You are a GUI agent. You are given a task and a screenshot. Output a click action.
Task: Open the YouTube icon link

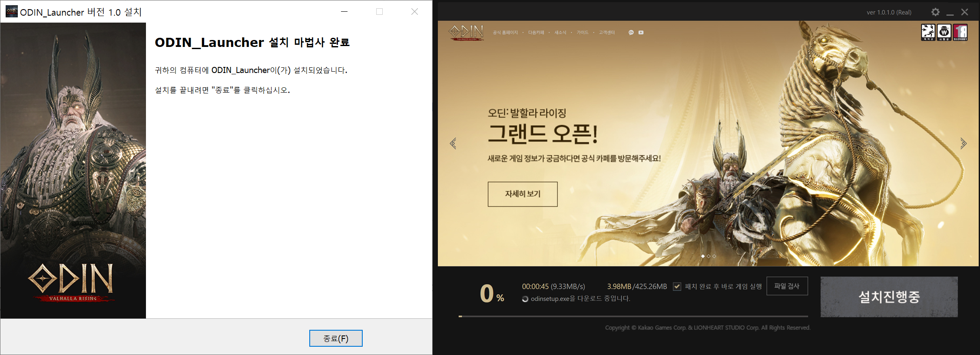click(x=641, y=33)
